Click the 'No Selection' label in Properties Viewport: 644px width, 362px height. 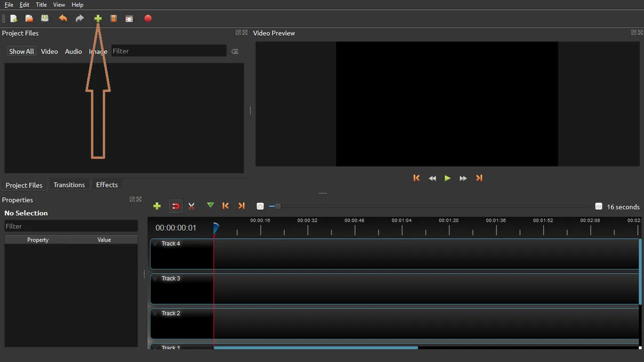click(26, 213)
